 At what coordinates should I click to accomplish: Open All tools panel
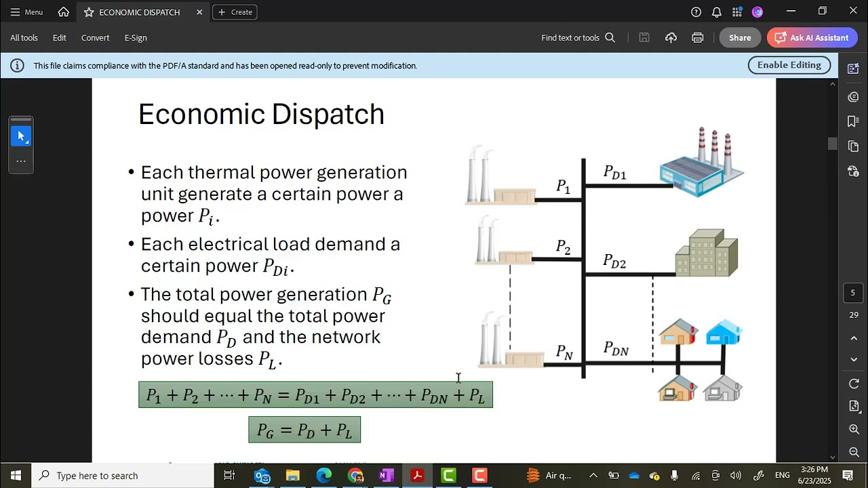(x=24, y=38)
